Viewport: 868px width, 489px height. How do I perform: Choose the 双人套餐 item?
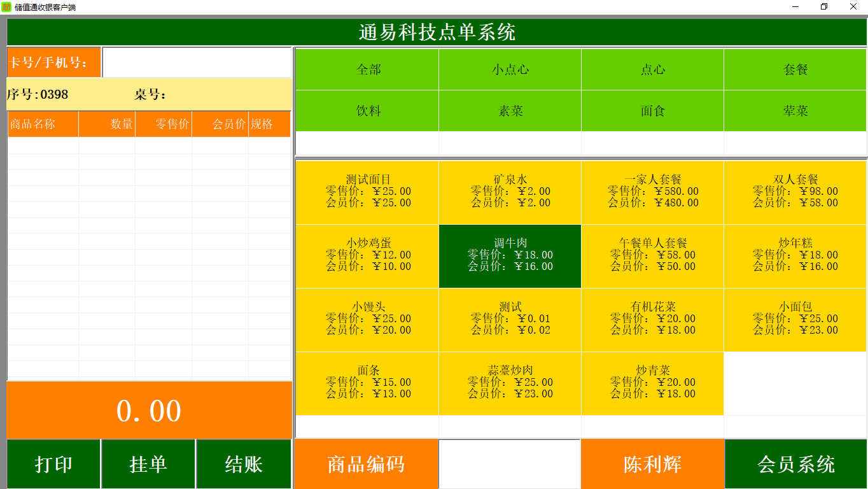(795, 192)
